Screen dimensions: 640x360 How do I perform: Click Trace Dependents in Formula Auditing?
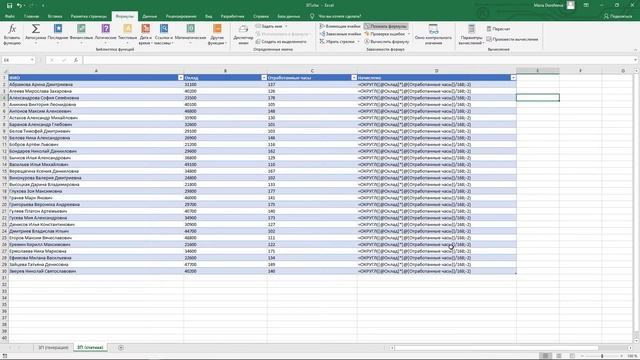[340, 34]
